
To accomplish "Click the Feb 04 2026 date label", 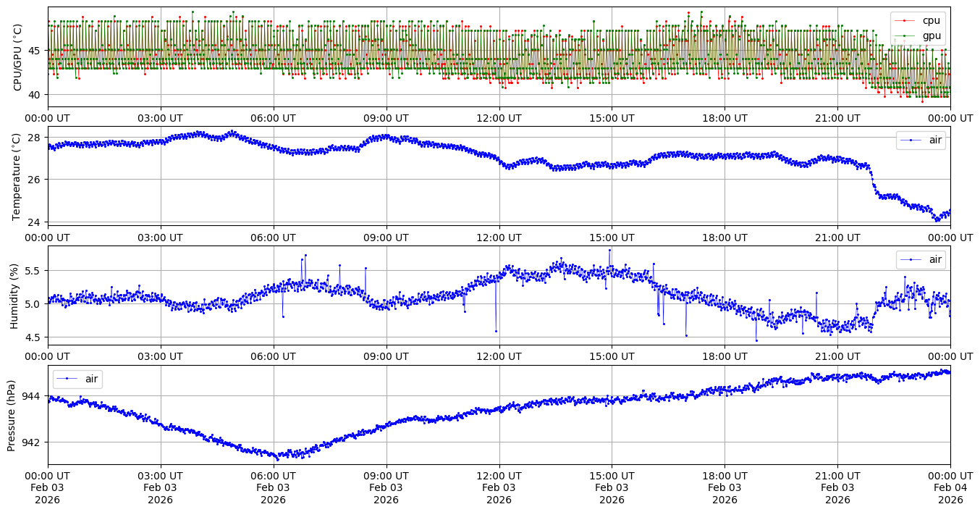I will 950,488.
